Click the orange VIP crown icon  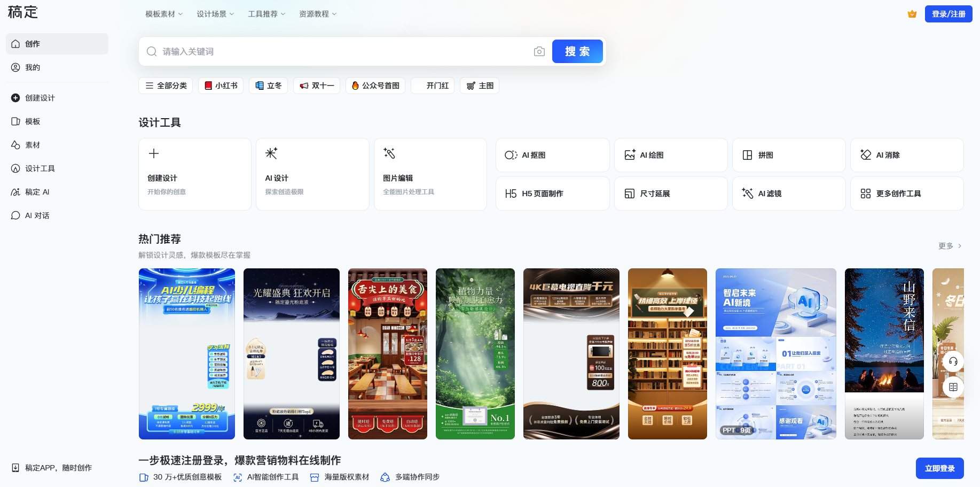[x=912, y=14]
